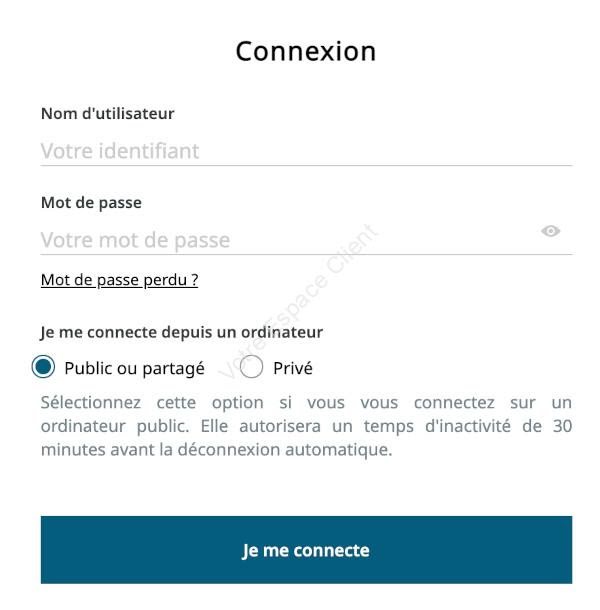
Task: Click the 'Privé' option label text
Action: 293,368
